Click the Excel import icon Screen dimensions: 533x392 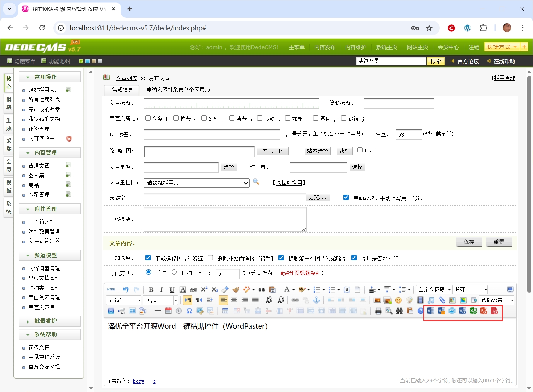coord(473,311)
